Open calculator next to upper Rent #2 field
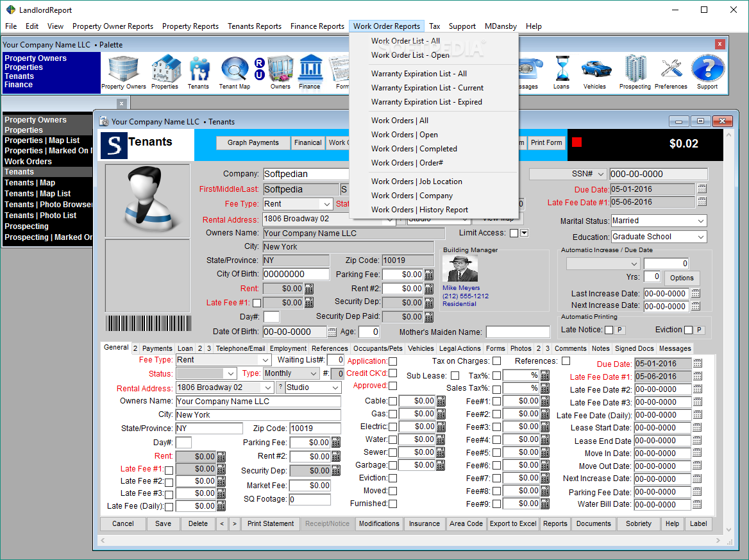Image resolution: width=749 pixels, height=560 pixels. click(429, 289)
